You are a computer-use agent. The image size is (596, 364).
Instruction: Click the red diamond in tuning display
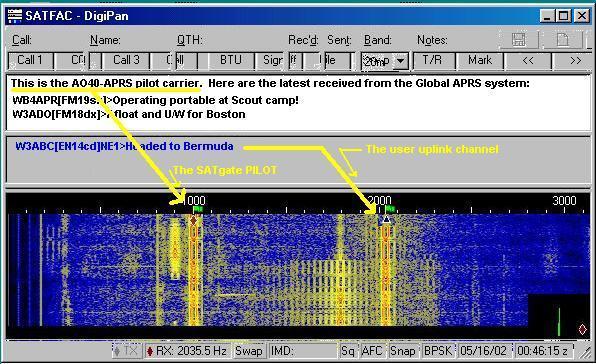coord(582,329)
